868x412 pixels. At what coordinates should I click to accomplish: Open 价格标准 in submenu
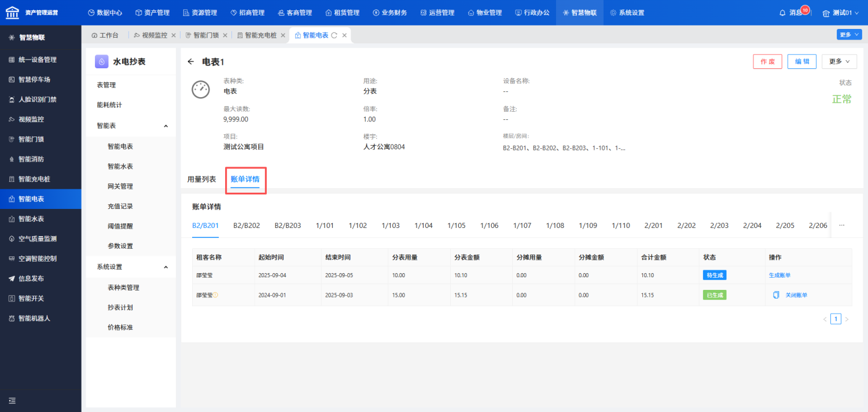(x=120, y=328)
